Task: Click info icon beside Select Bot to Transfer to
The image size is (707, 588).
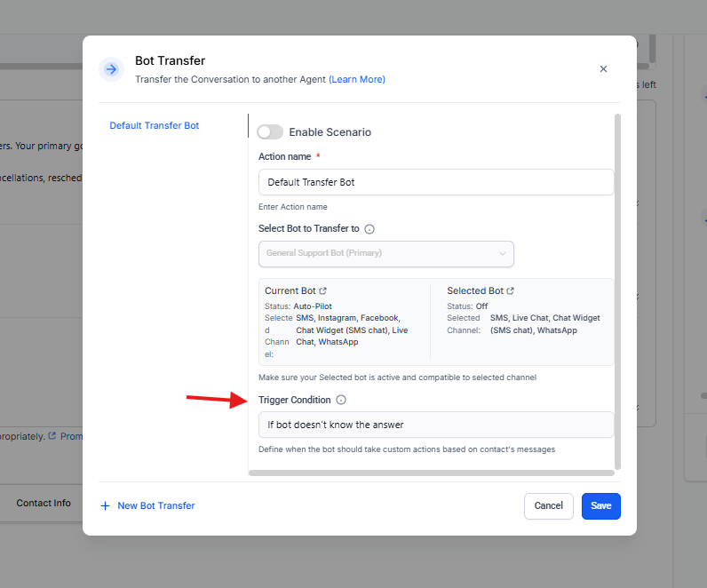Action: [369, 229]
